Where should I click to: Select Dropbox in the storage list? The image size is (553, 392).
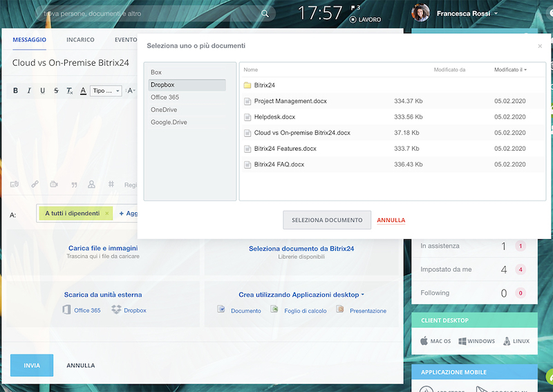click(187, 85)
